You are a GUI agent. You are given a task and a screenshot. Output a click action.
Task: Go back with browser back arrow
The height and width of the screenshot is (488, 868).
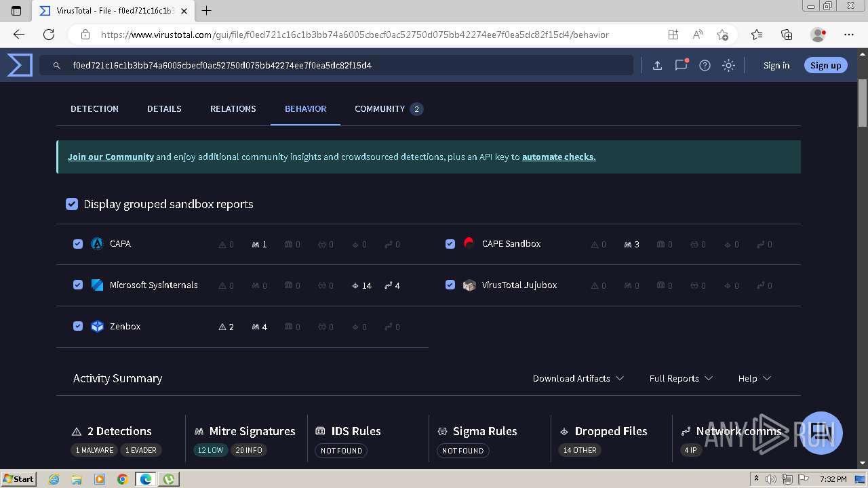19,35
